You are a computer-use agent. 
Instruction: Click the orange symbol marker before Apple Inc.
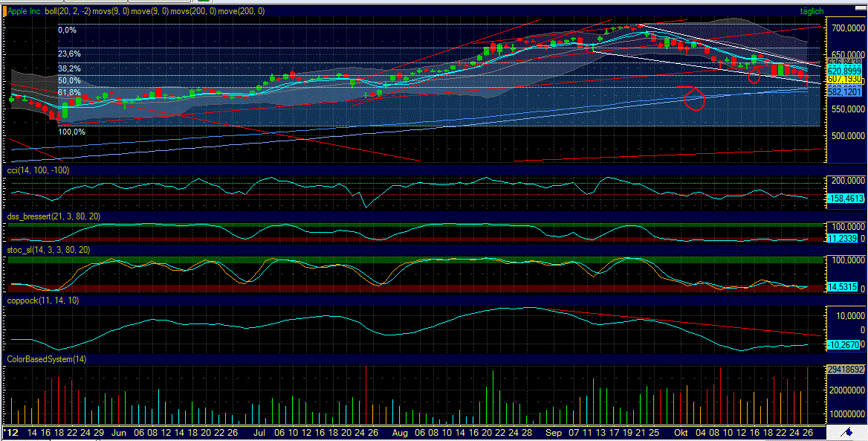tap(4, 11)
